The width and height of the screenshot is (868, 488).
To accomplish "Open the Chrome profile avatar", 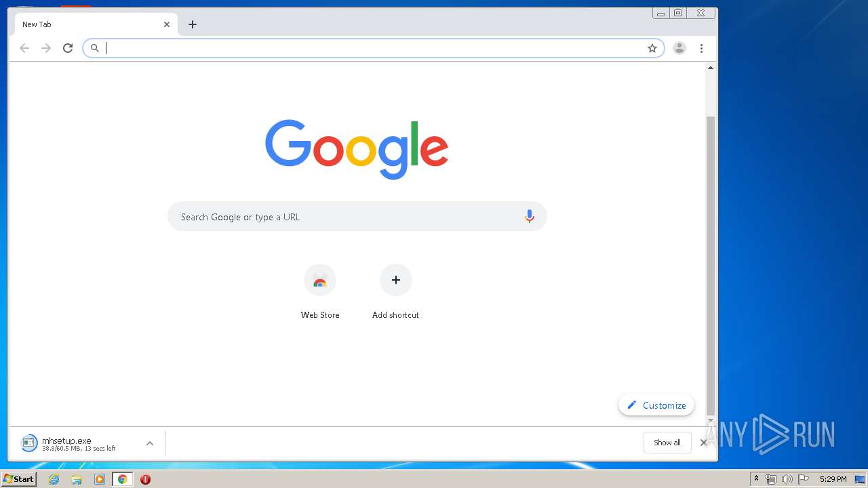I will point(679,48).
